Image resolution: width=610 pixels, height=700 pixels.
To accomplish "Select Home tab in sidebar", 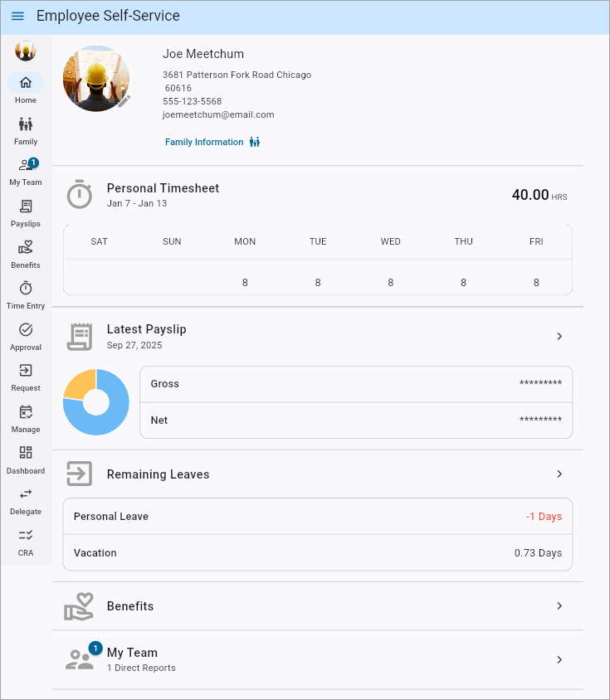I will click(26, 89).
